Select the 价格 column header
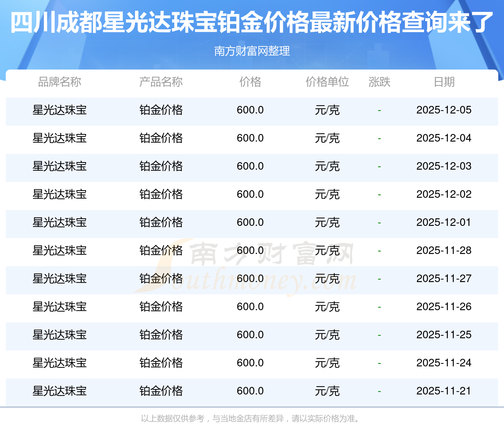The width and height of the screenshot is (504, 424). 250,82
